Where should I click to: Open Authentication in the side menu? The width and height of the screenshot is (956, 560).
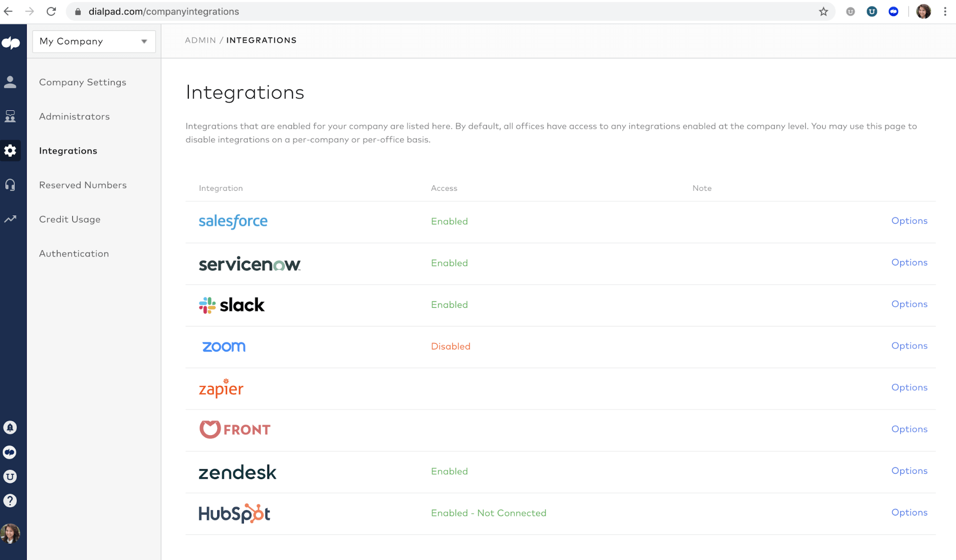click(x=74, y=253)
